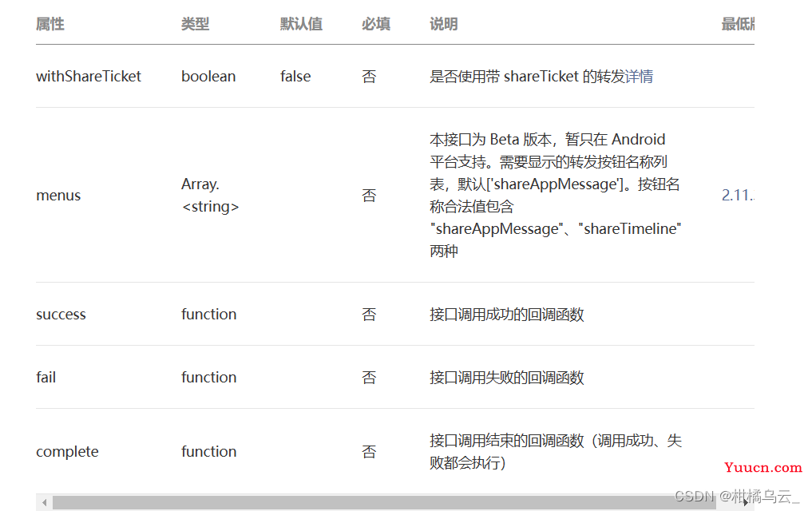Click the 接口调用结束的回调函数 description

point(556,451)
